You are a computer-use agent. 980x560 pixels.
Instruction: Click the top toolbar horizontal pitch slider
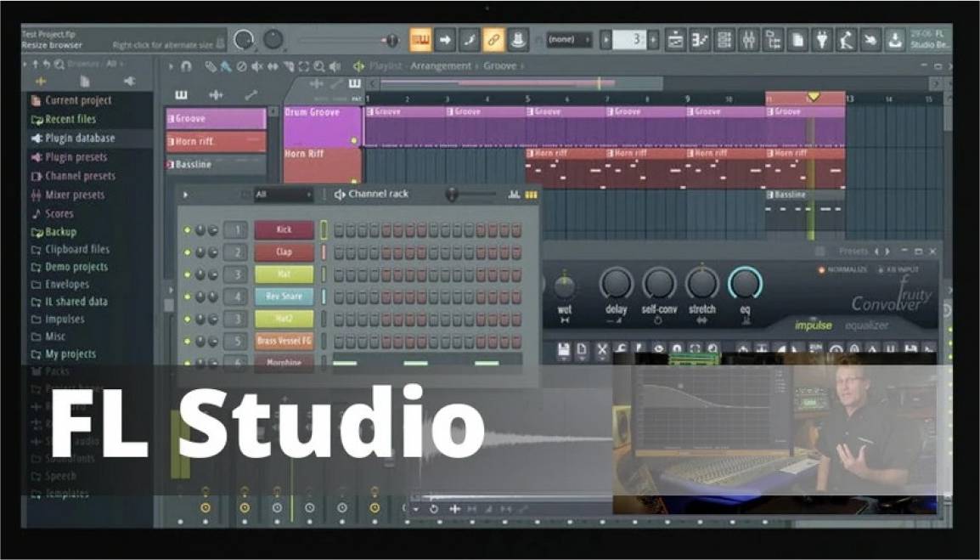[x=349, y=41]
